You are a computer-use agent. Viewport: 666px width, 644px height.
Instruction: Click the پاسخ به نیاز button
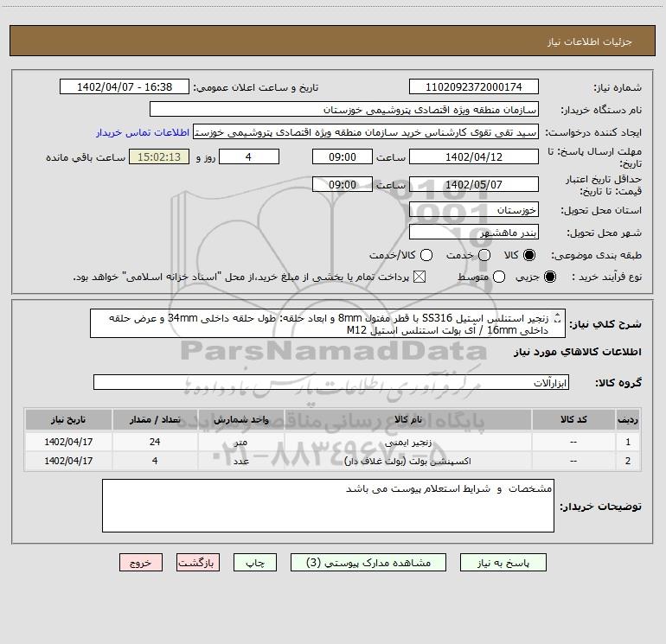(x=503, y=563)
